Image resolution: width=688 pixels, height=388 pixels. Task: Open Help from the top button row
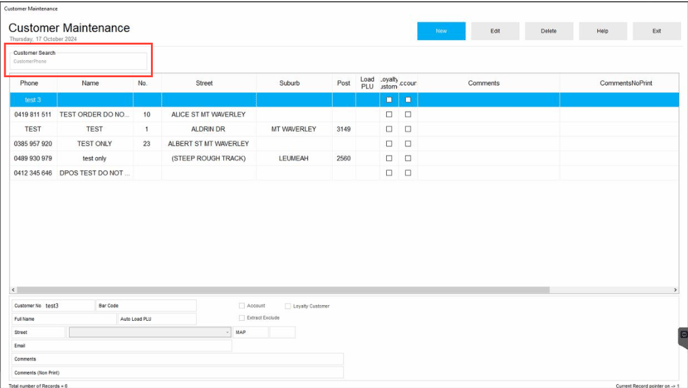point(602,31)
